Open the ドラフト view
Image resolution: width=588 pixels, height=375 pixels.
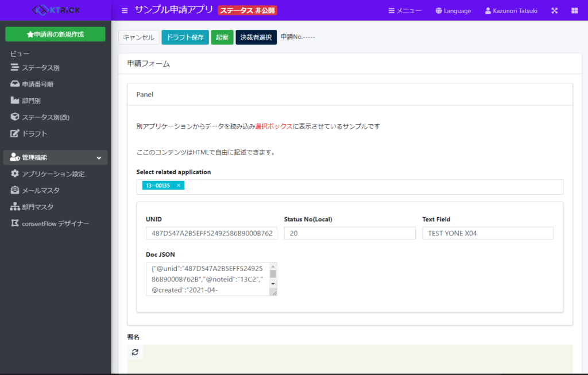34,134
